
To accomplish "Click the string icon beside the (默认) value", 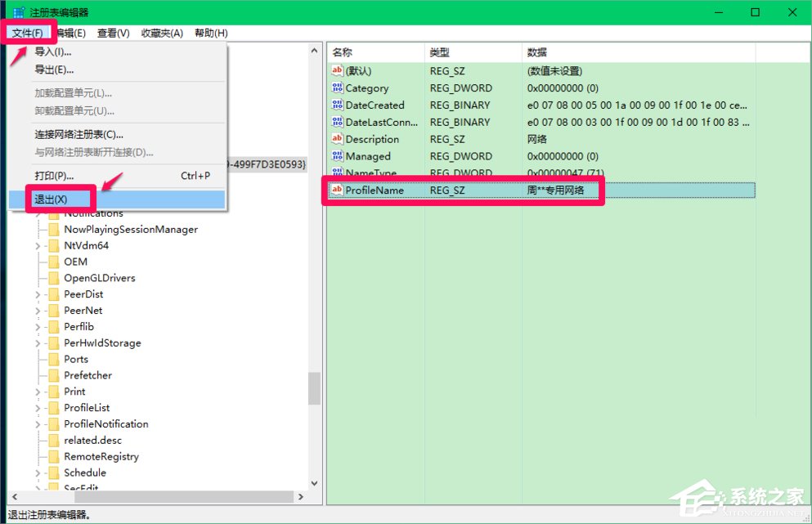I will tap(337, 71).
